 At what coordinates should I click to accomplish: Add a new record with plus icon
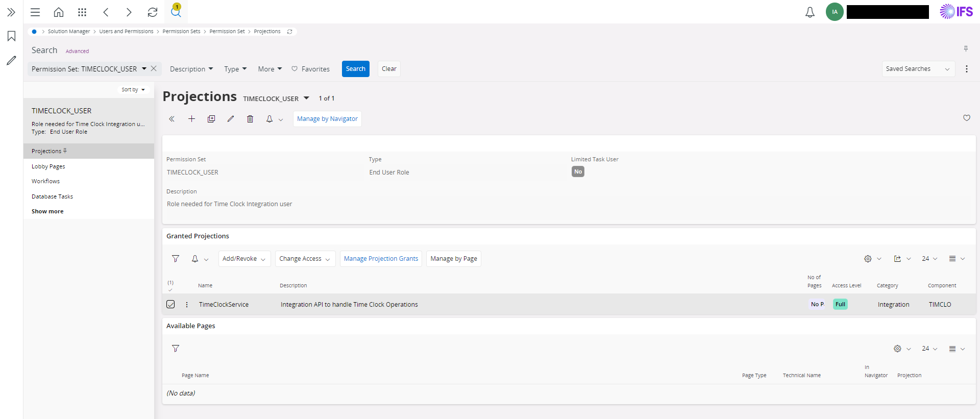192,119
